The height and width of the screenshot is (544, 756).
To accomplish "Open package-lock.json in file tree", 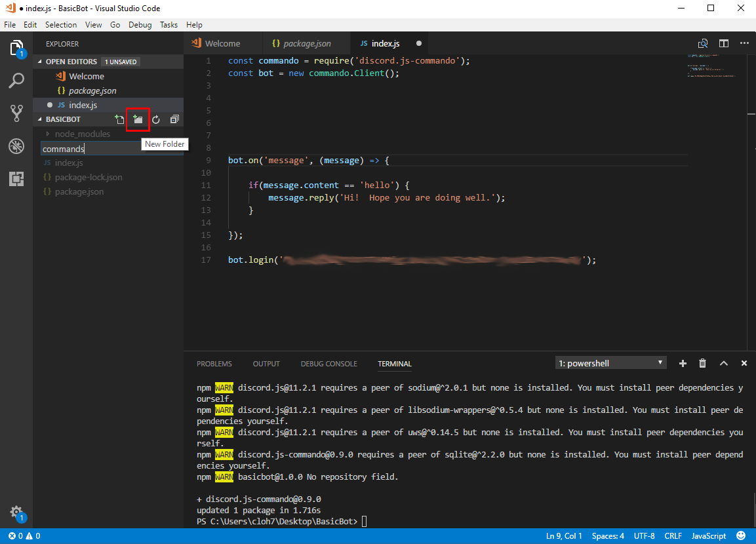I will [x=108, y=178].
